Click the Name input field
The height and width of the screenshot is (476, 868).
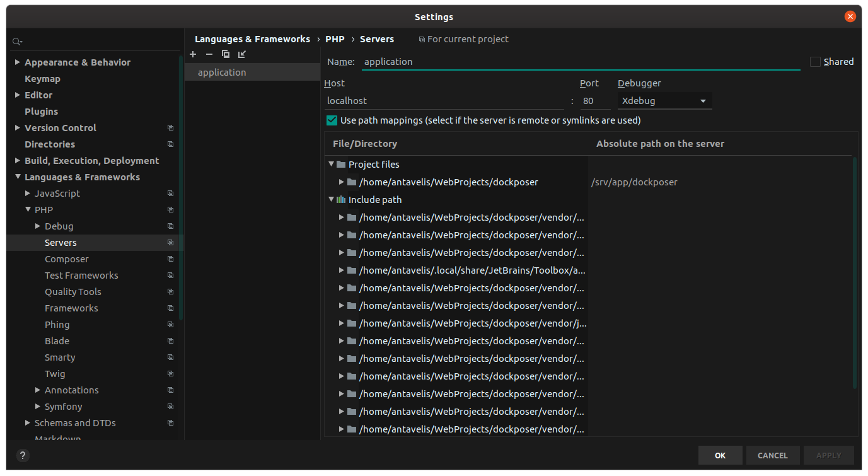[581, 62]
